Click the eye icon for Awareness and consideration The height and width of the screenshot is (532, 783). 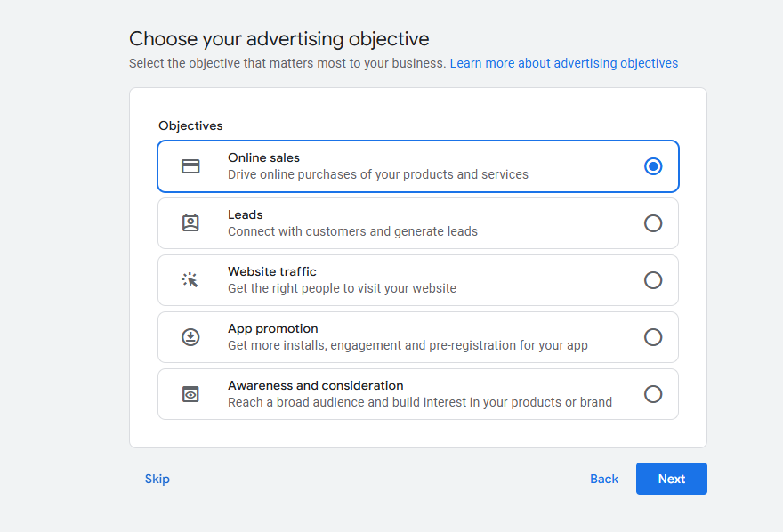(190, 394)
